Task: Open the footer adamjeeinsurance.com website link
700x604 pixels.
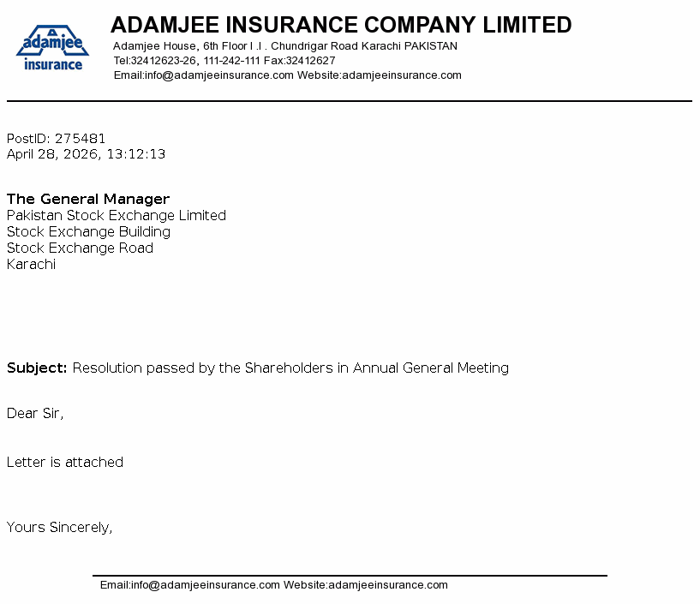Action: pos(388,585)
